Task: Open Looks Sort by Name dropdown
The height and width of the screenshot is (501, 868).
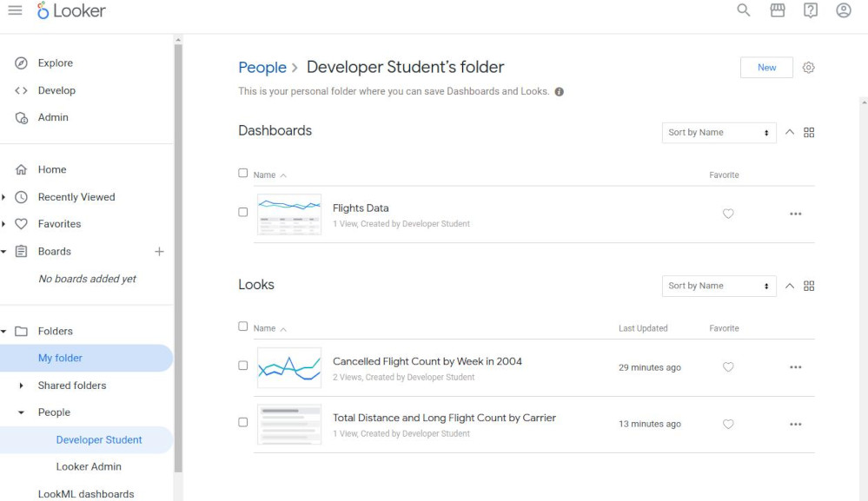Action: [x=719, y=286]
